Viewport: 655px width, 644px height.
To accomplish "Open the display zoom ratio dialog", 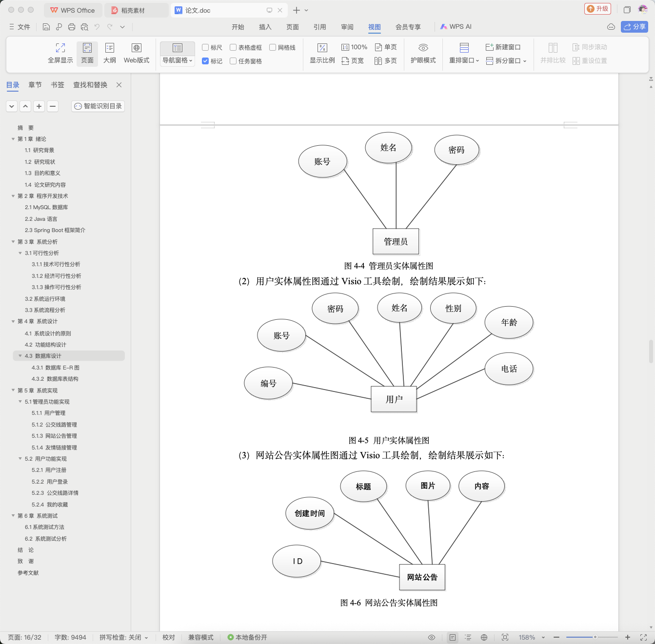I will click(322, 54).
